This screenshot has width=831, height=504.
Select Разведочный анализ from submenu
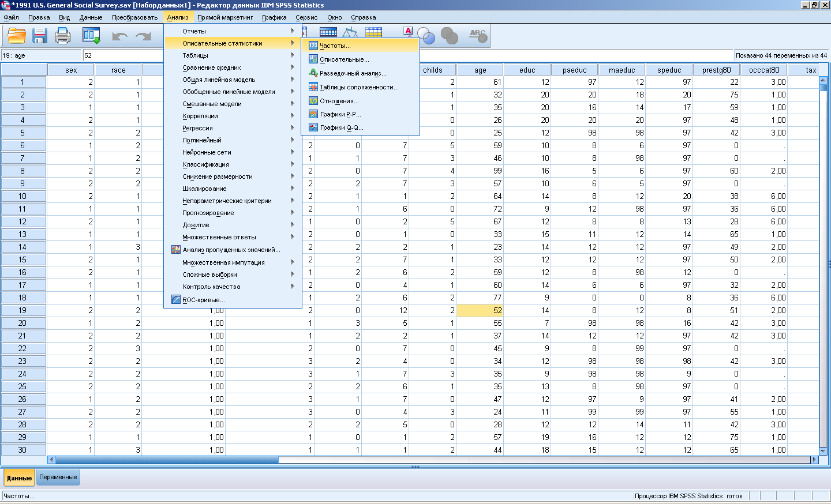coord(353,73)
